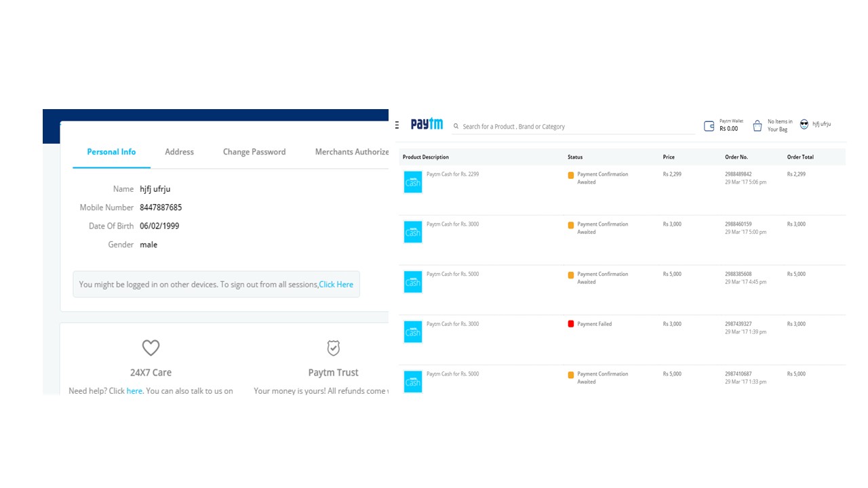Switch to the Address tab
This screenshot has height=488, width=868.
179,152
